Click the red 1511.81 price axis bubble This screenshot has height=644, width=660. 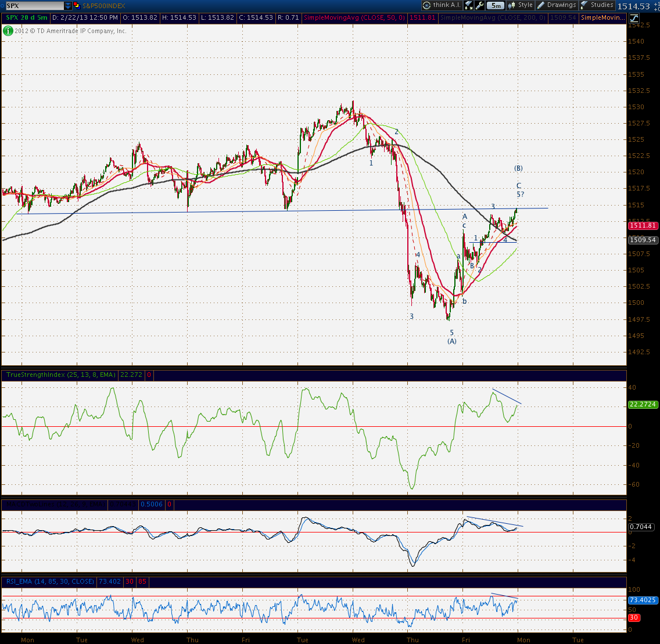(x=643, y=226)
